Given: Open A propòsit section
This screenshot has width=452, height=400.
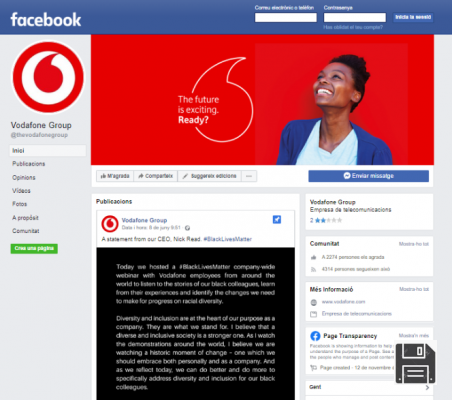Looking at the screenshot, I should [25, 218].
